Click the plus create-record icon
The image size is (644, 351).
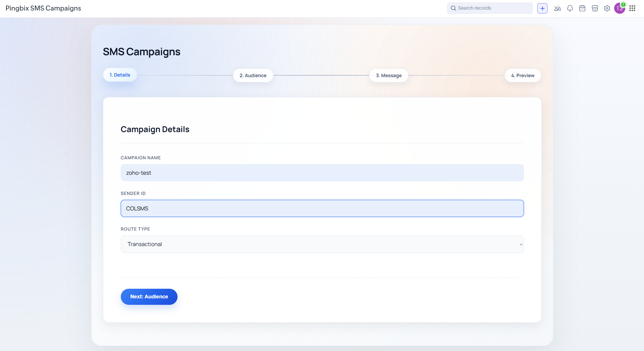542,8
